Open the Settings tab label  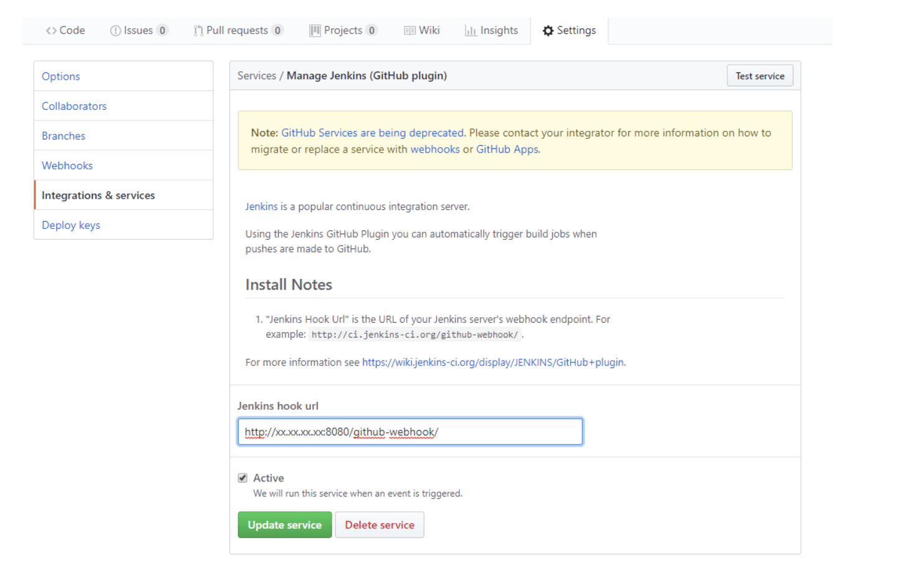pyautogui.click(x=577, y=30)
